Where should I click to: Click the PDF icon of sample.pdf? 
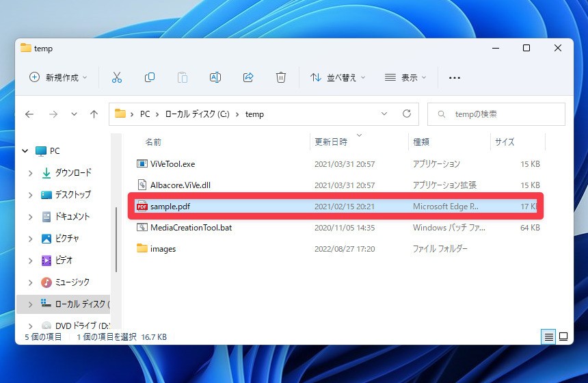(142, 207)
